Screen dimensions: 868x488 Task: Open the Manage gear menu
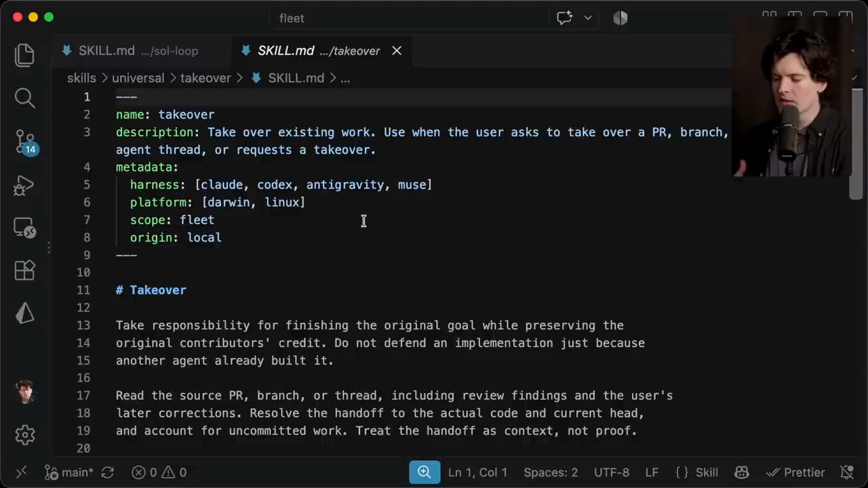[x=25, y=434]
